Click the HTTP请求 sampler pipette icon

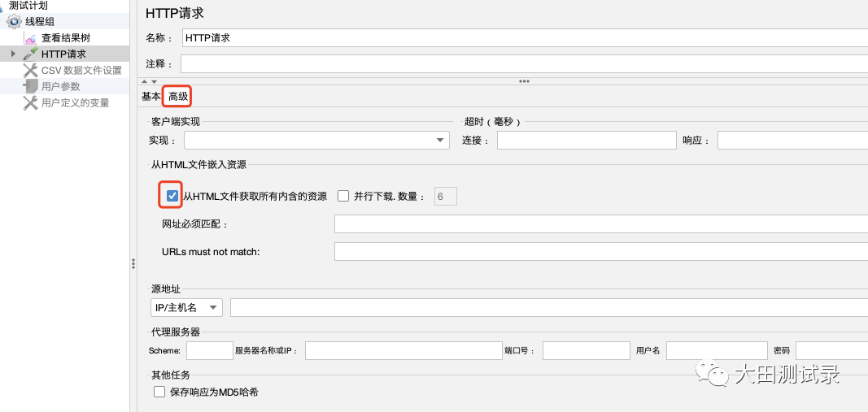30,54
